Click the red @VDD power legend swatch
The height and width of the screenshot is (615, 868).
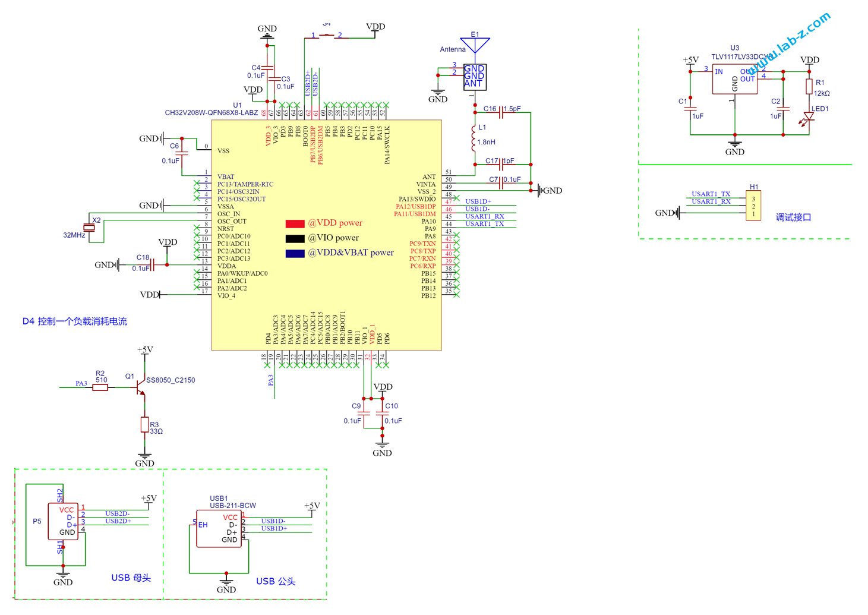coord(295,223)
